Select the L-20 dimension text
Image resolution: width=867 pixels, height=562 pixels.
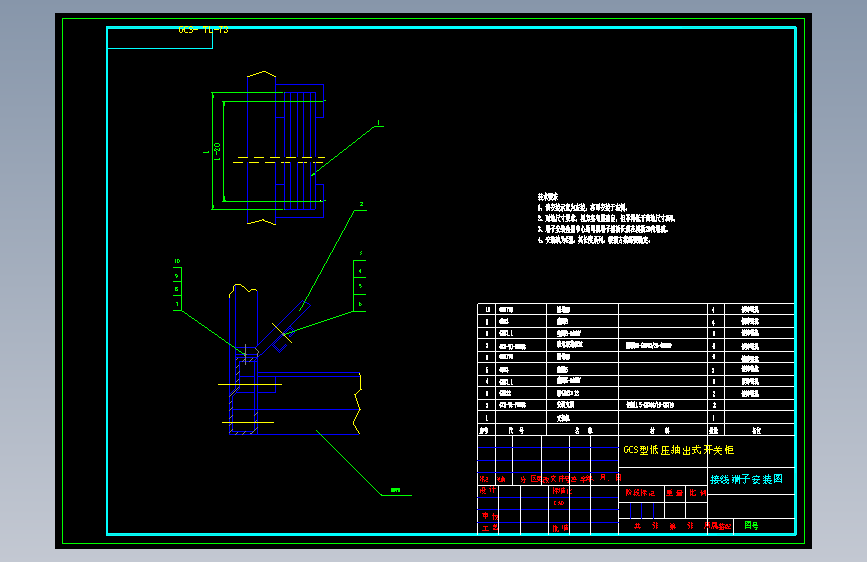click(217, 152)
